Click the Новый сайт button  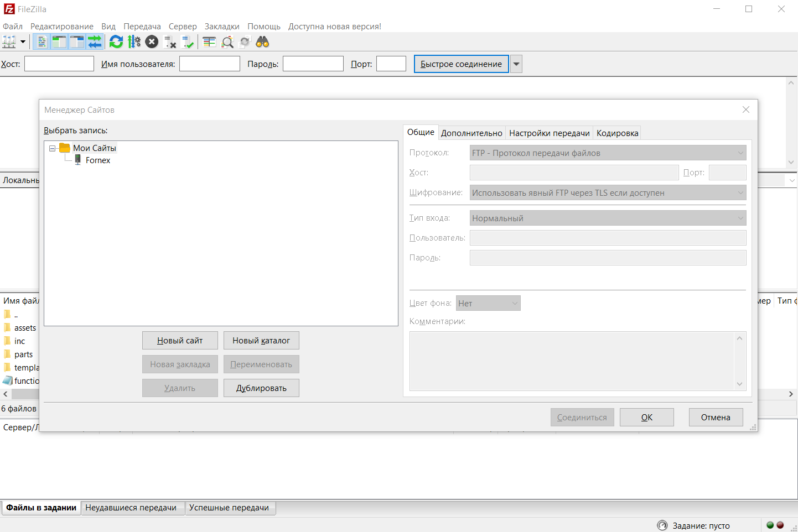[x=180, y=341]
